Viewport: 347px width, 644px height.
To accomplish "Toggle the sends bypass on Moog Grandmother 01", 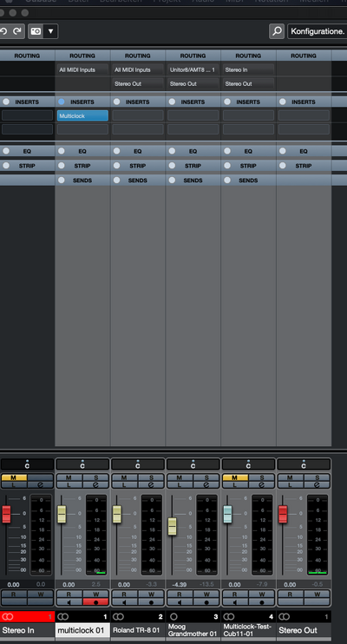I will coord(172,180).
